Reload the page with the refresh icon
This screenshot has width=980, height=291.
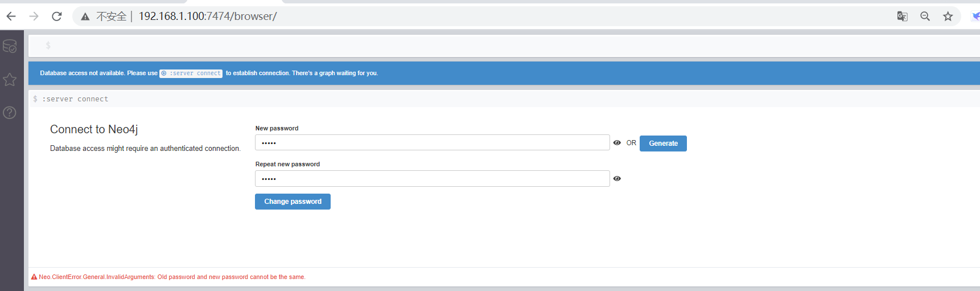(57, 16)
